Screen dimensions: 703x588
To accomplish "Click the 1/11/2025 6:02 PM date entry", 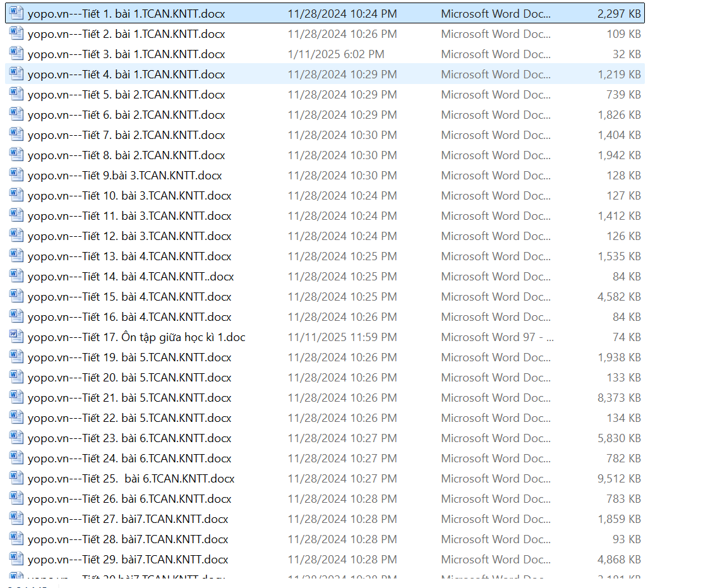I will 335,54.
